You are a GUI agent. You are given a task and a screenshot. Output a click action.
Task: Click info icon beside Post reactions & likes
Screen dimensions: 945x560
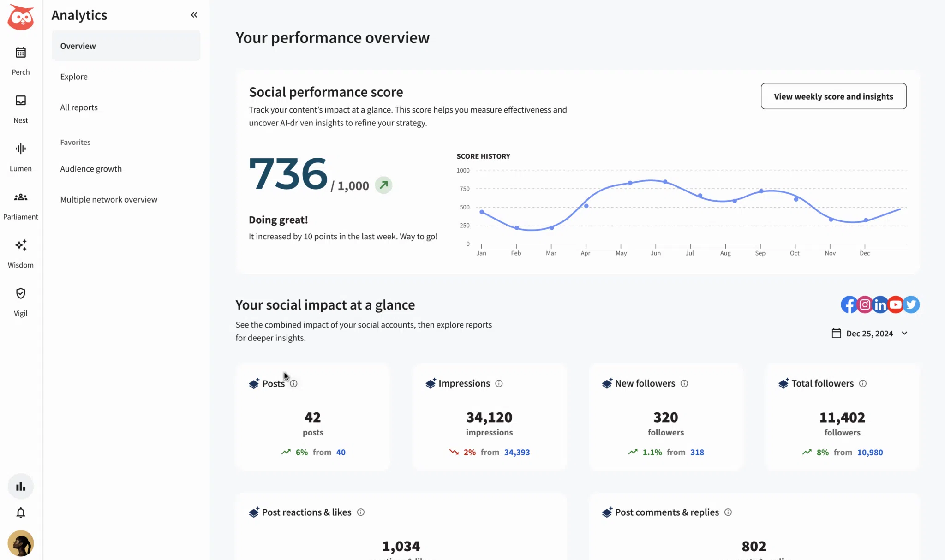click(x=361, y=512)
